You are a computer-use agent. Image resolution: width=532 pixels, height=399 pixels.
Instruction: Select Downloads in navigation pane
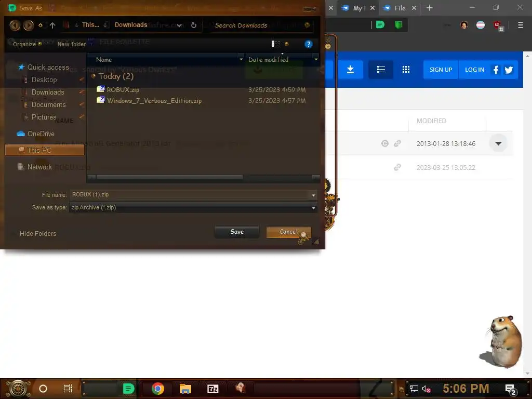pos(48,92)
